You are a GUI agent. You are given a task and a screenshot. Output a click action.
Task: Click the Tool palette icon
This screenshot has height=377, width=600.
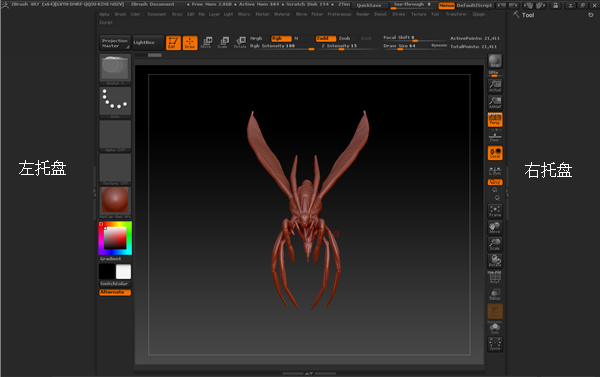pyautogui.click(x=516, y=15)
